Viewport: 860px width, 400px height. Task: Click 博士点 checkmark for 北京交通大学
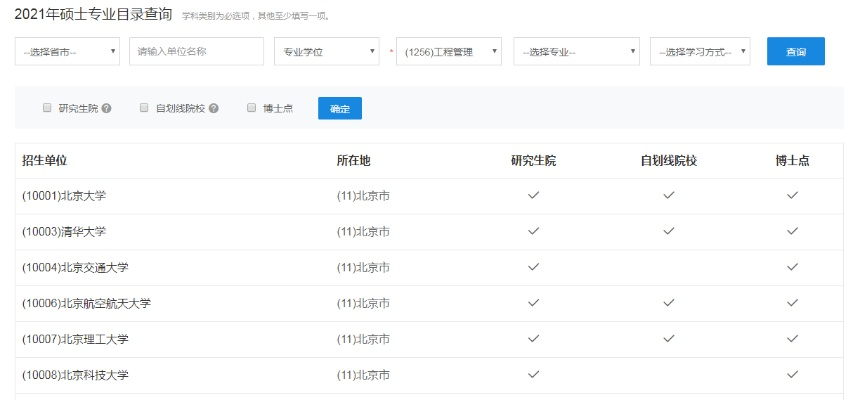click(792, 267)
